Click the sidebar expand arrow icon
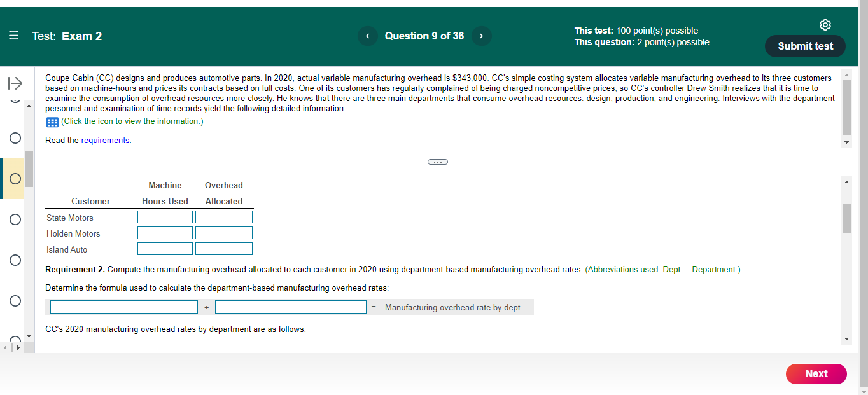The height and width of the screenshot is (395, 868). point(14,83)
